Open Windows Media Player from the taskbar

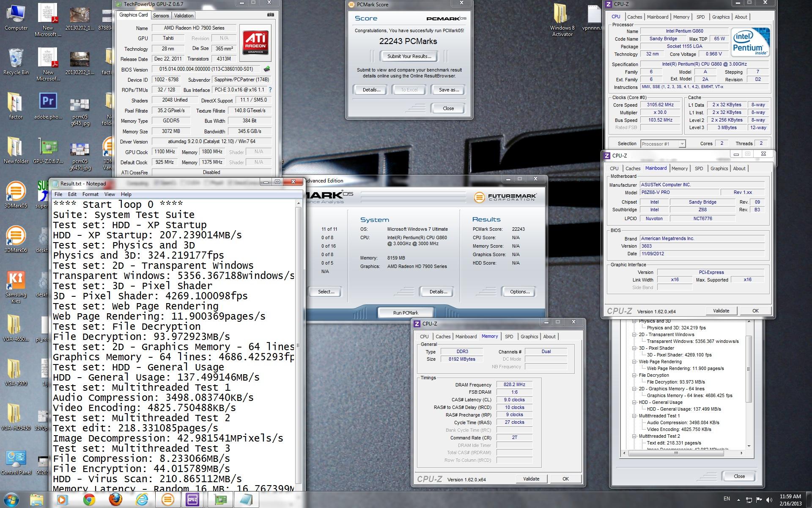(62, 500)
